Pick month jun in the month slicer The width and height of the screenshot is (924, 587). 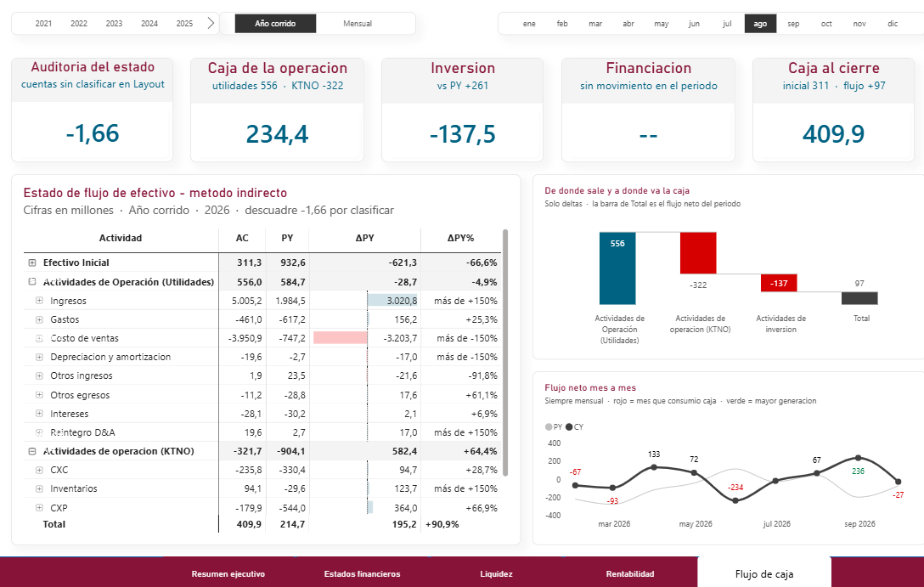(x=694, y=24)
